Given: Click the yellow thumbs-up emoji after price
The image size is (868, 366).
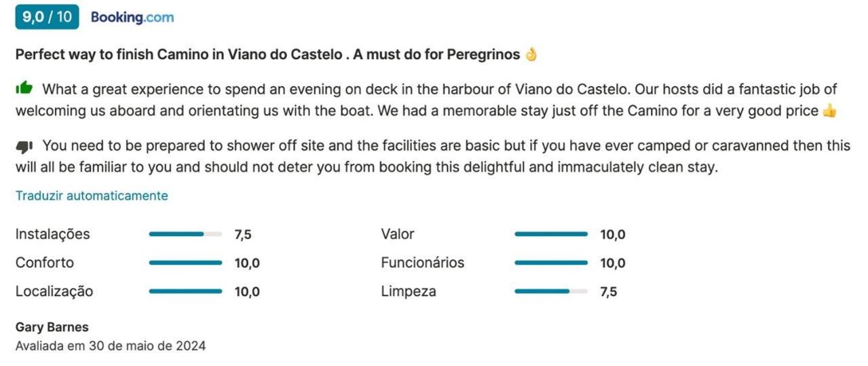Looking at the screenshot, I should (829, 111).
